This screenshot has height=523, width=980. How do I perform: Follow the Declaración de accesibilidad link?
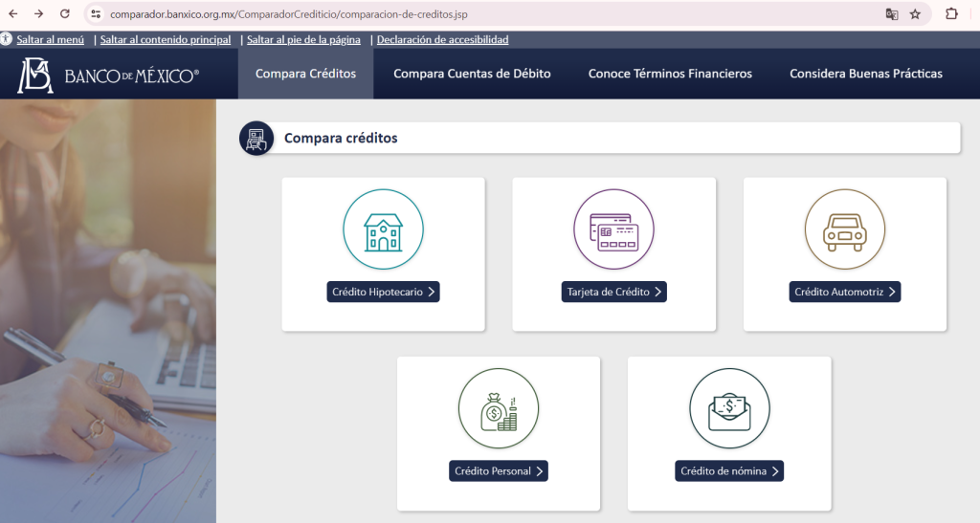pos(442,40)
